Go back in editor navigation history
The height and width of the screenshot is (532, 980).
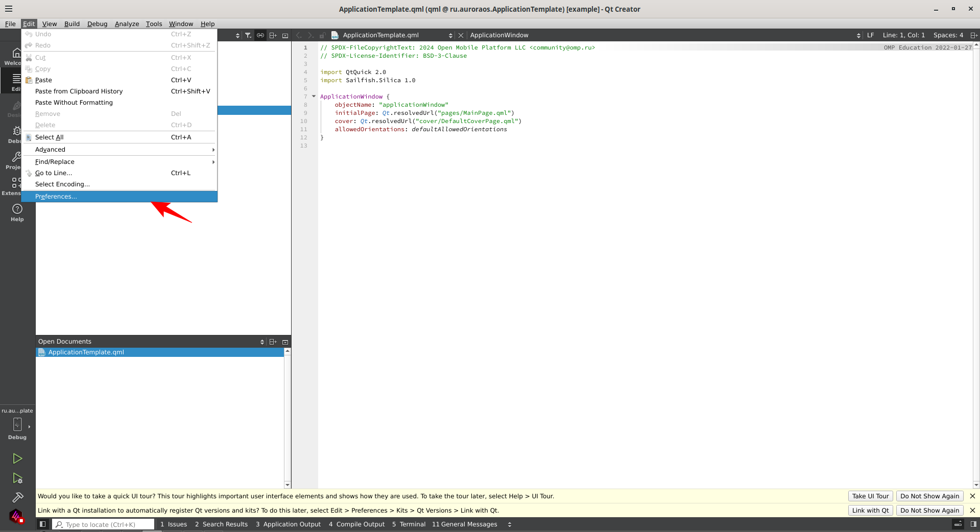(299, 35)
